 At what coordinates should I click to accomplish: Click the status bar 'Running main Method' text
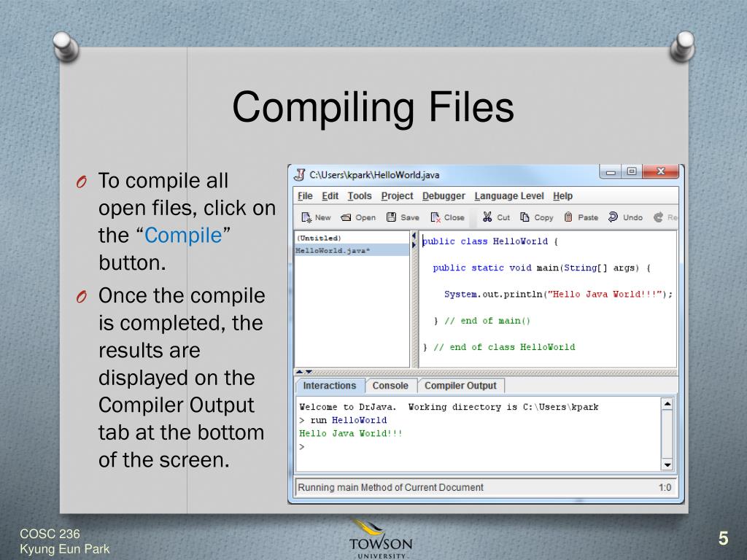[391, 488]
